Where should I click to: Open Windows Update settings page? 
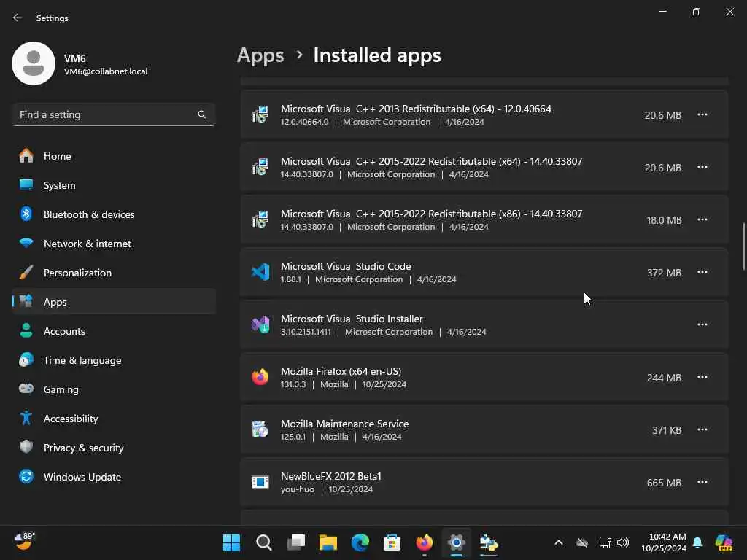tap(82, 477)
